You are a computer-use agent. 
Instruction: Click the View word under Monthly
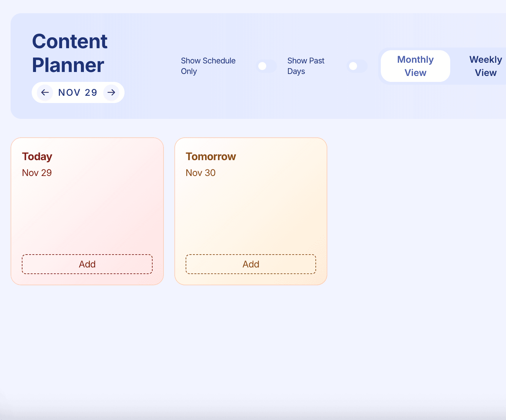click(416, 73)
